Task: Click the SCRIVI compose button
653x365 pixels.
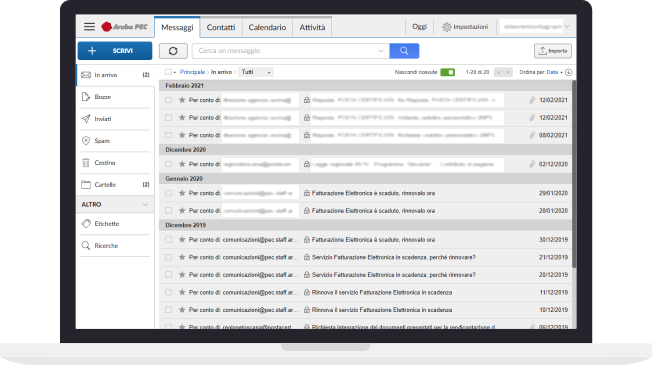Action: pos(115,51)
